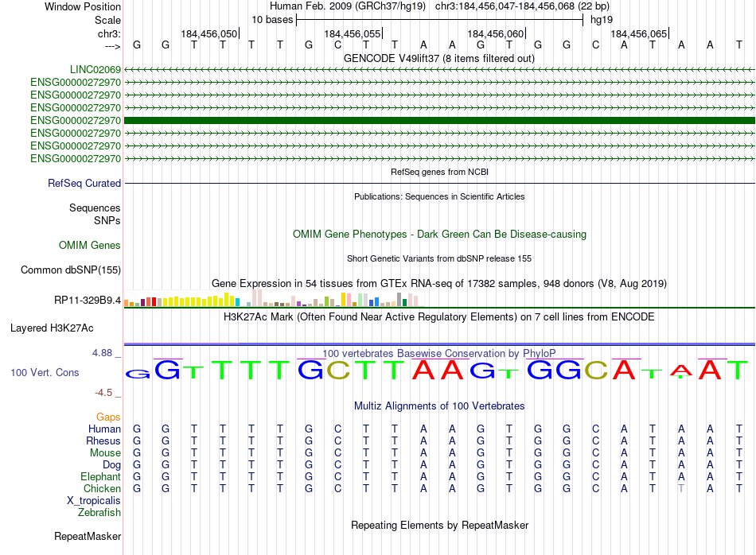Click the Sequences track label
756x555 pixels.
[95, 208]
